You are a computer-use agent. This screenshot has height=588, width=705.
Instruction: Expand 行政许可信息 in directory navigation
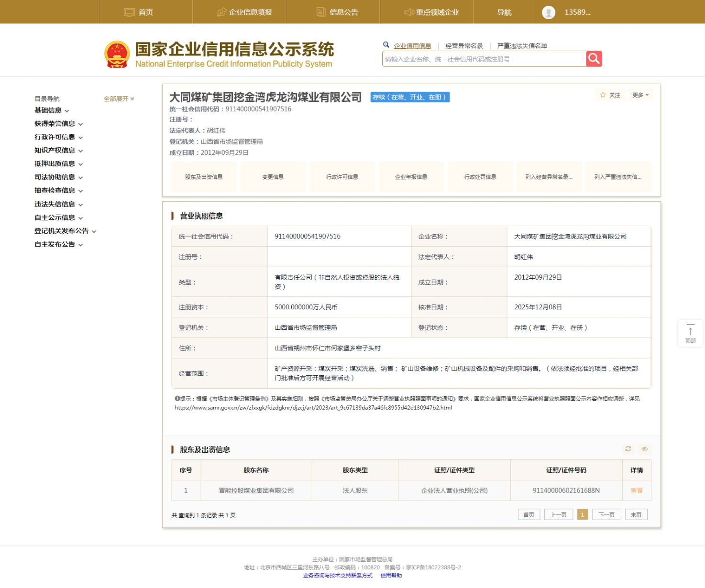click(58, 137)
